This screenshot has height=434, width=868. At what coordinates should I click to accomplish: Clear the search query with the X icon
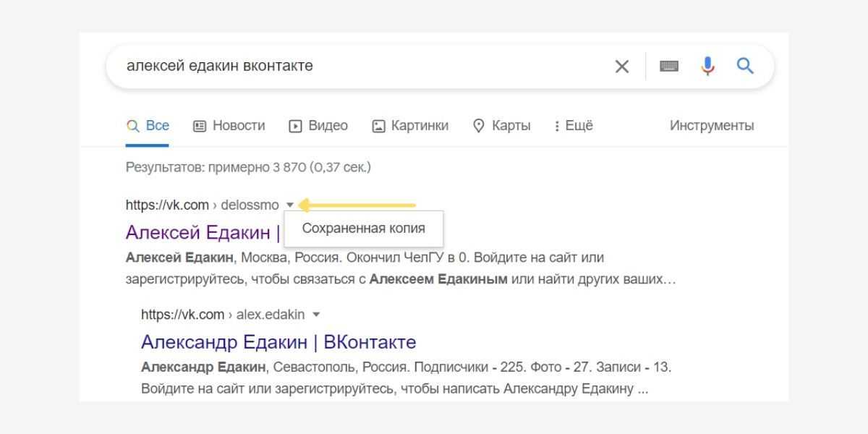[621, 67]
